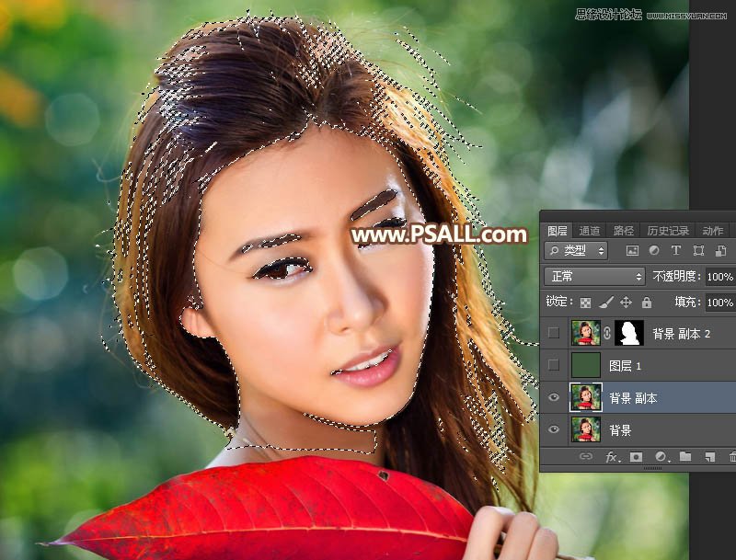Lock all padlock icon
Screen dimensions: 736x560
(x=647, y=303)
